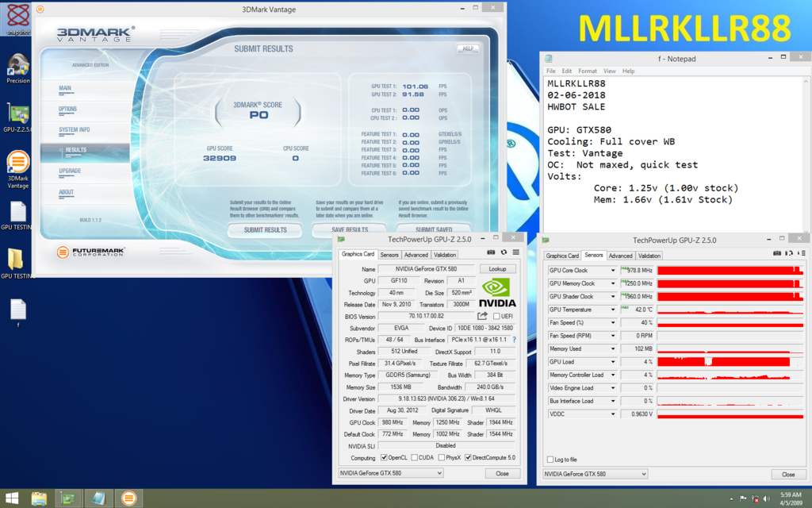
Task: Open SYSTEM INFO page in 3DMark Vantage
Action: pos(74,131)
